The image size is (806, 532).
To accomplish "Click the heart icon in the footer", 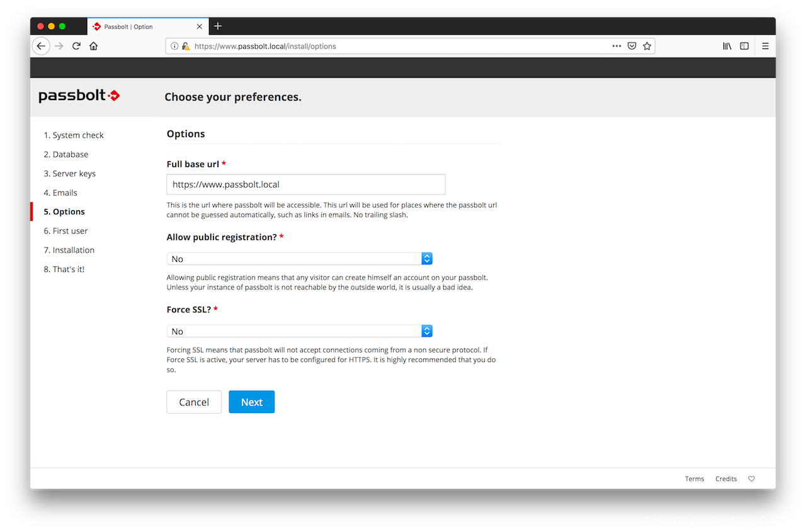I will pos(751,479).
